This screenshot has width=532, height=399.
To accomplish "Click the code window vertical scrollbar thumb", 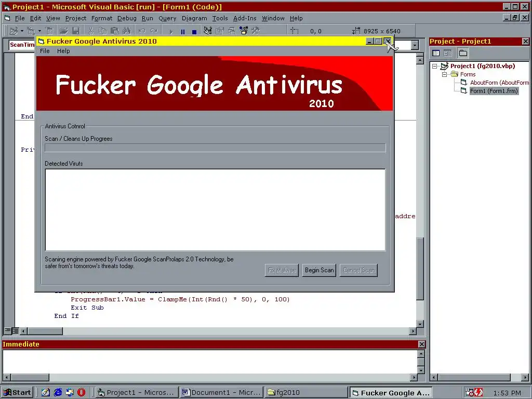I will (420, 269).
